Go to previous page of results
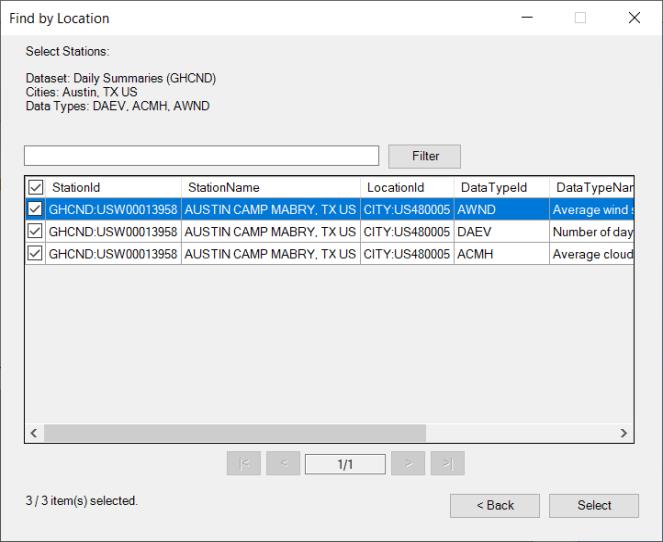This screenshot has width=663, height=542. tap(283, 464)
